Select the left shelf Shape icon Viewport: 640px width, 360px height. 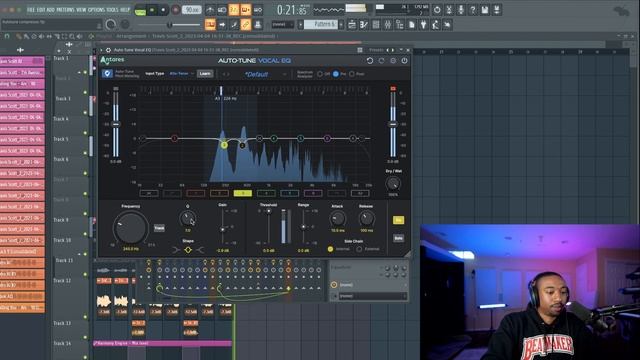[176, 250]
